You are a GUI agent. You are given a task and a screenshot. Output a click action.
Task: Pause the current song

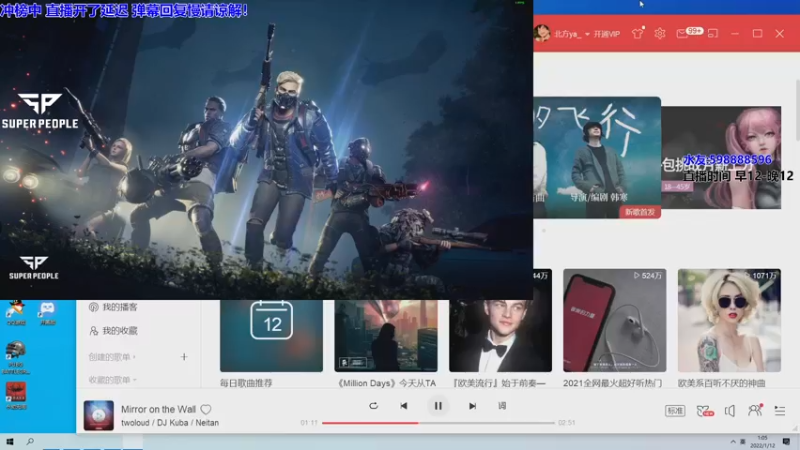tap(438, 406)
